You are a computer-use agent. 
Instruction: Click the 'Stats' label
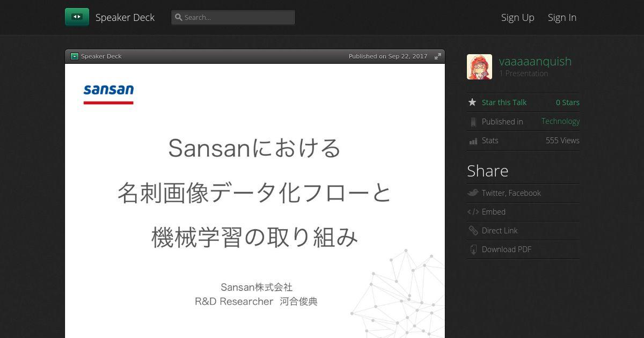(490, 141)
